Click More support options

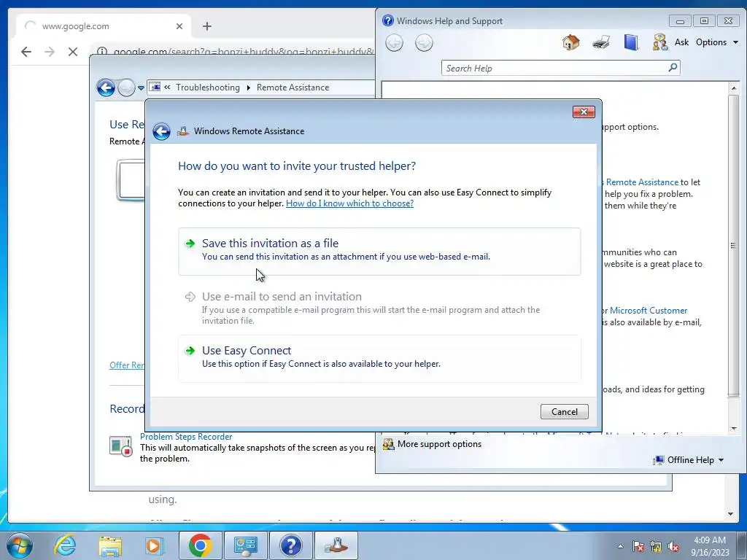439,444
